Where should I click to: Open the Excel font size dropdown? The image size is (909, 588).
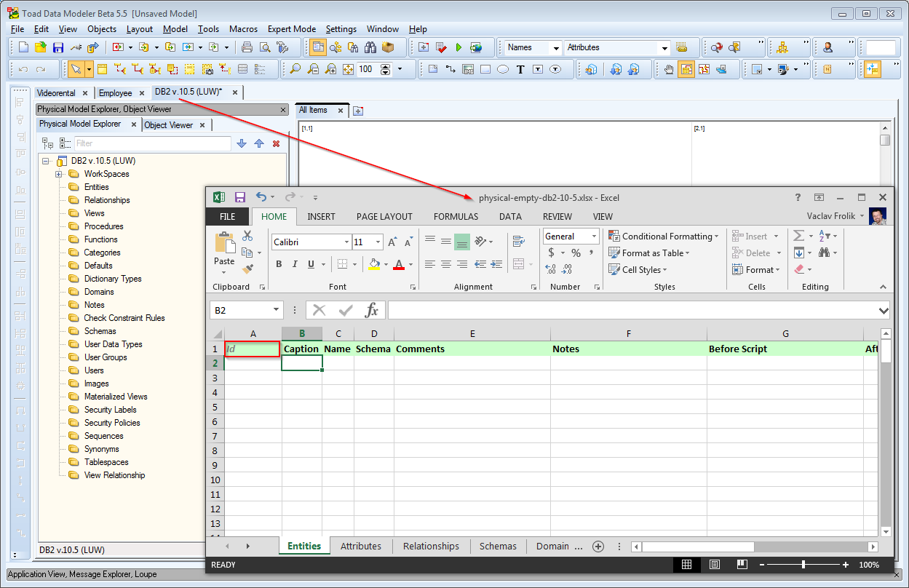tap(378, 242)
